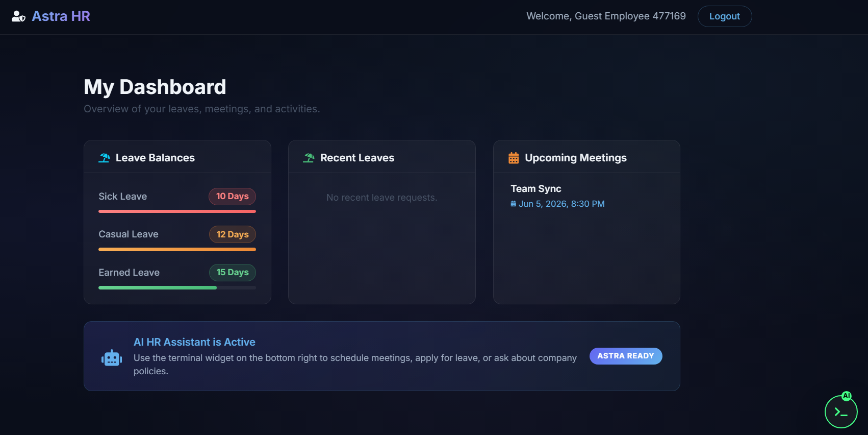868x435 pixels.
Task: Click the Sick Leave label
Action: [123, 197]
